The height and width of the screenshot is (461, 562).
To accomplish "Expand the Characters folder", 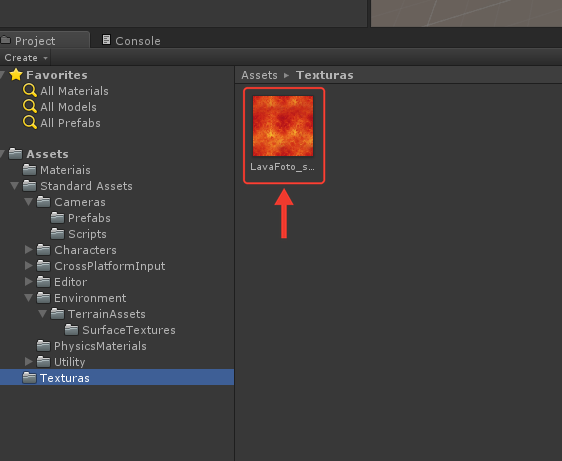I will pos(29,249).
